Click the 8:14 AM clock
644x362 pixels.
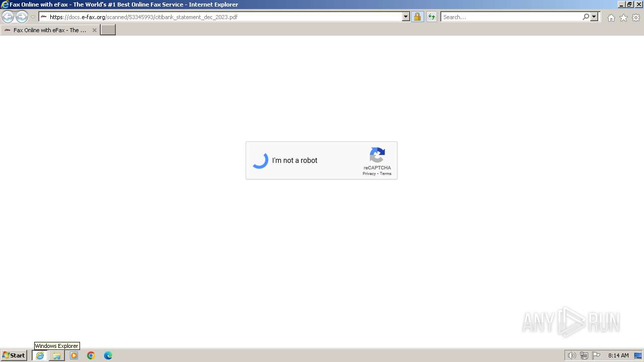[618, 355]
